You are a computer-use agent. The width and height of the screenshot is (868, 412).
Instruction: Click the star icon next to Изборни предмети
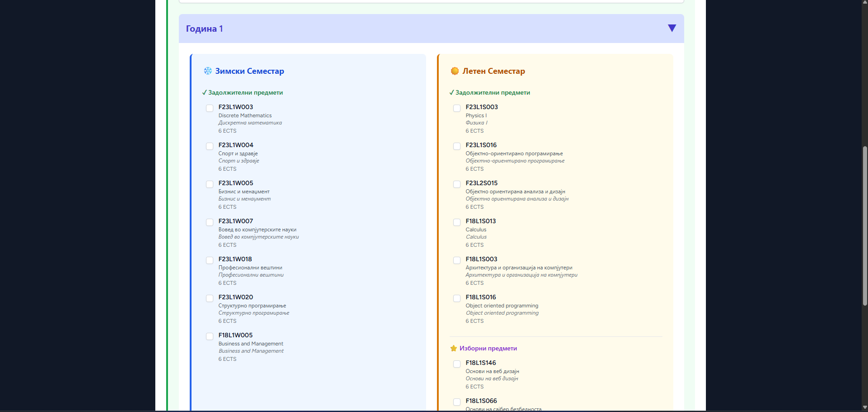coord(454,348)
